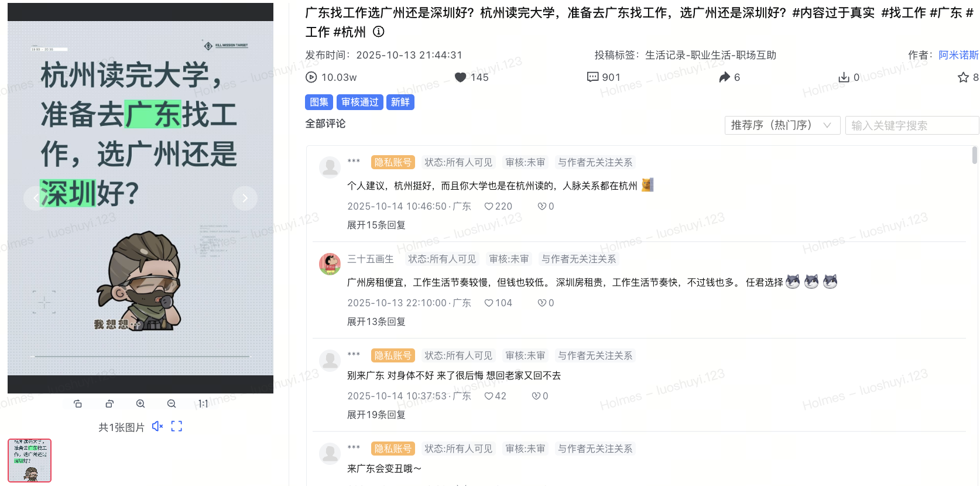The height and width of the screenshot is (486, 980).
Task: Click the avatar of 三十五画生
Action: [x=330, y=264]
